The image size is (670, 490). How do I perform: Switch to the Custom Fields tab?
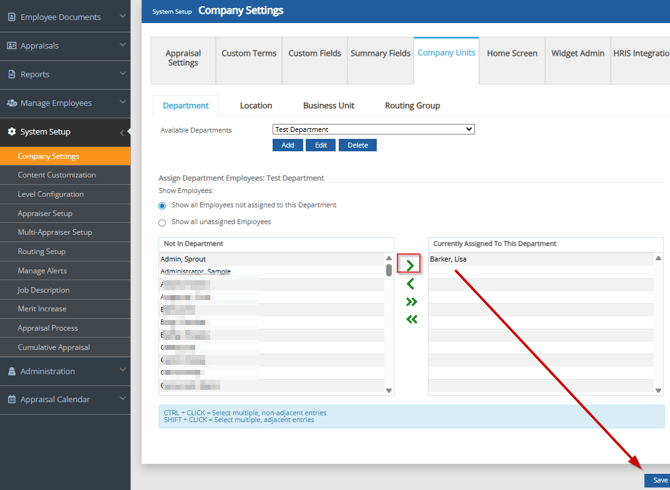314,53
